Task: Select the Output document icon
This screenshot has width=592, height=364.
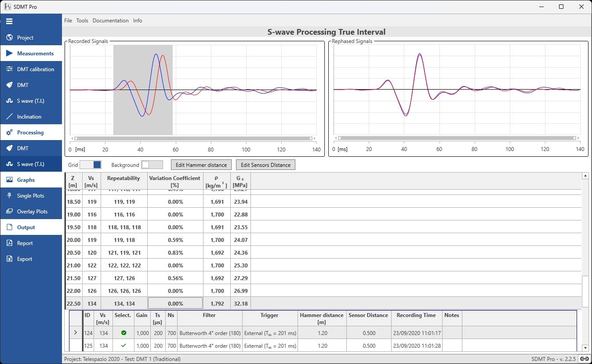Action: pos(9,227)
